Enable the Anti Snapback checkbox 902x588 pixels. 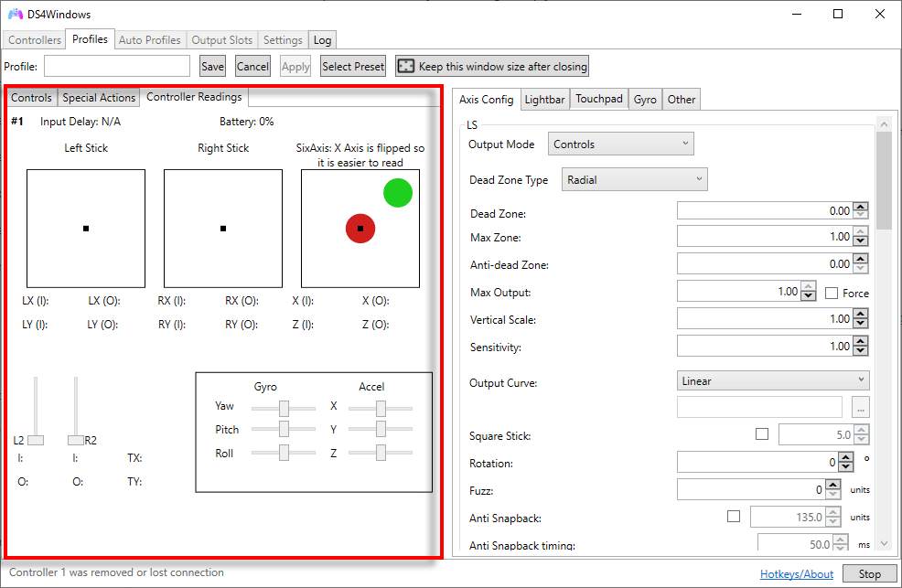[x=734, y=517]
